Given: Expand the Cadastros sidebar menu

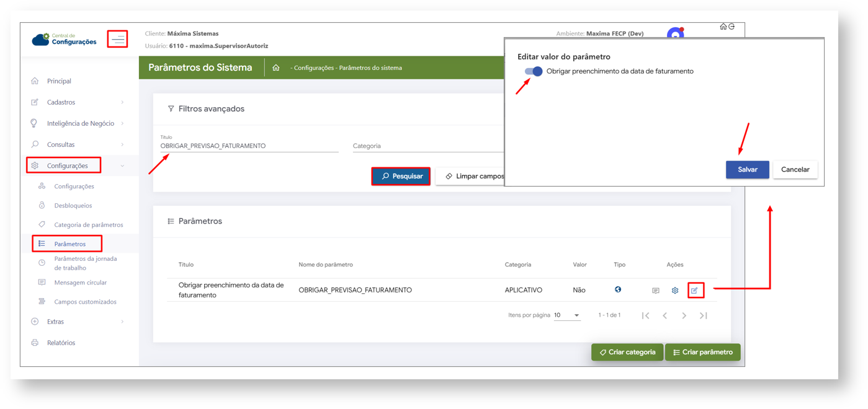Looking at the screenshot, I should (x=79, y=102).
